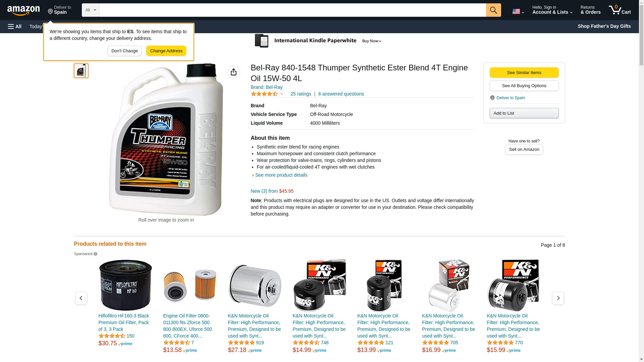Go to previous related products page

[81, 298]
